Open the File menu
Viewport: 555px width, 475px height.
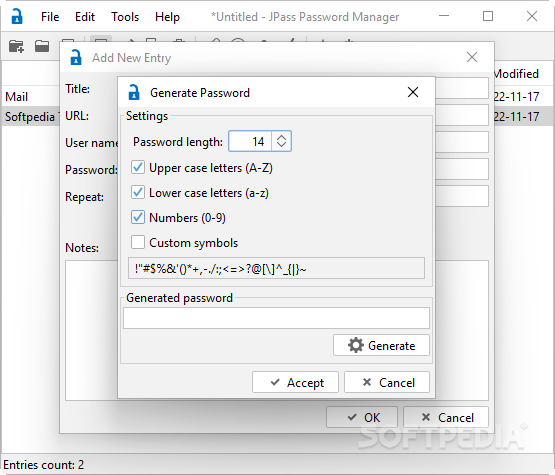(x=50, y=17)
